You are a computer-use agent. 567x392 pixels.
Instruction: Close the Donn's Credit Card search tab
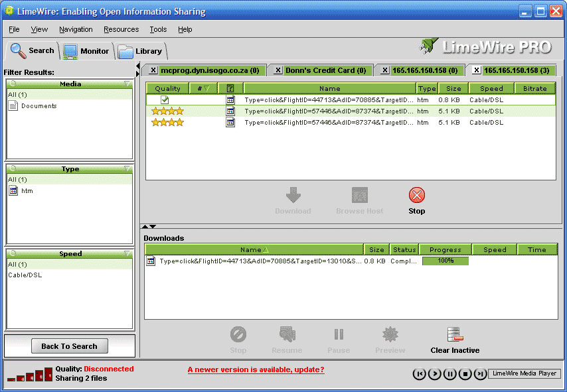pos(278,70)
